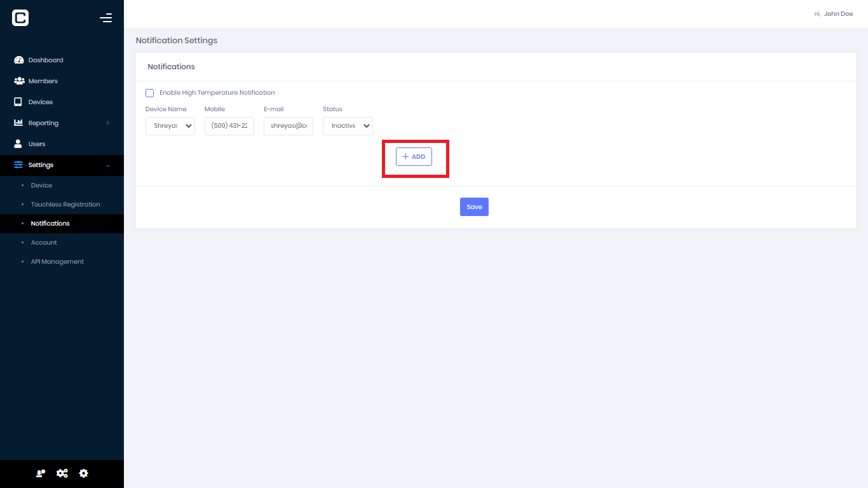Open the multiple gears icon in sidebar footer

pyautogui.click(x=62, y=473)
